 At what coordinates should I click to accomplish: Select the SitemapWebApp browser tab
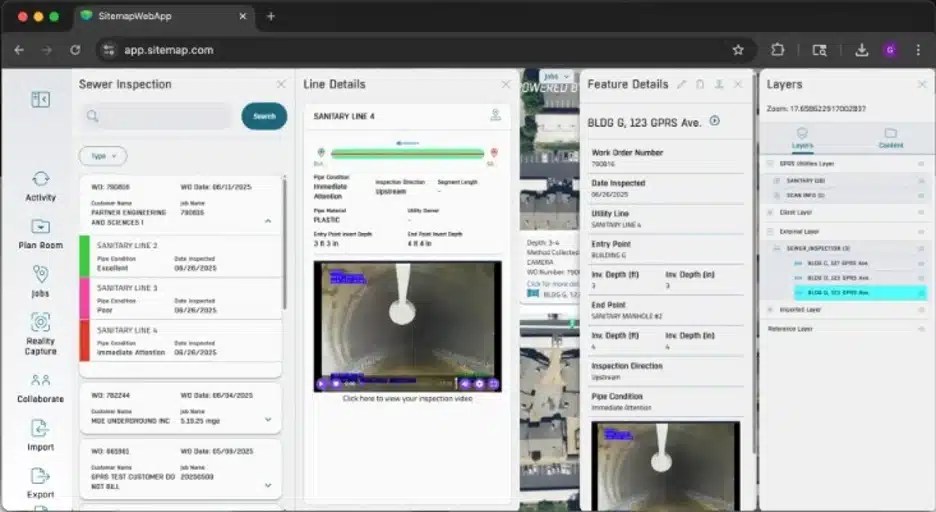[163, 16]
